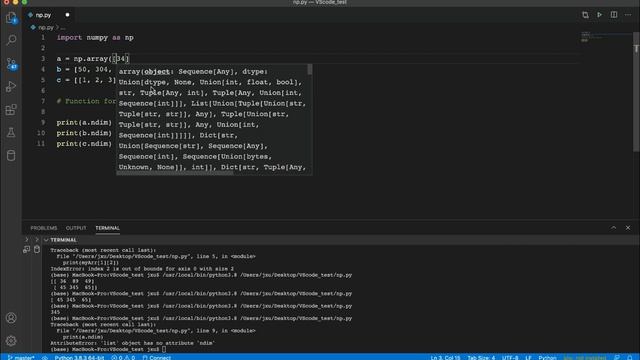
Task: Open the Run and Debug view
Action: 11,87
